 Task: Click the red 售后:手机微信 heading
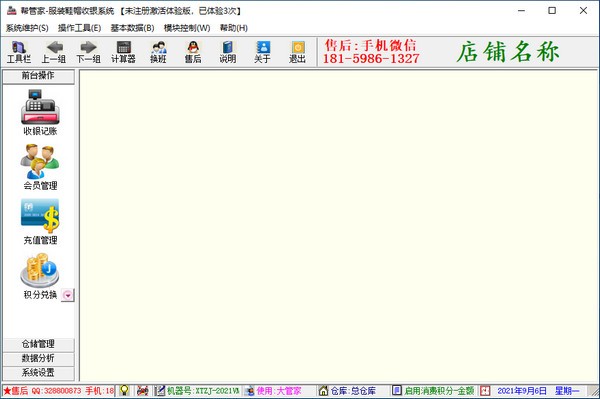[370, 46]
